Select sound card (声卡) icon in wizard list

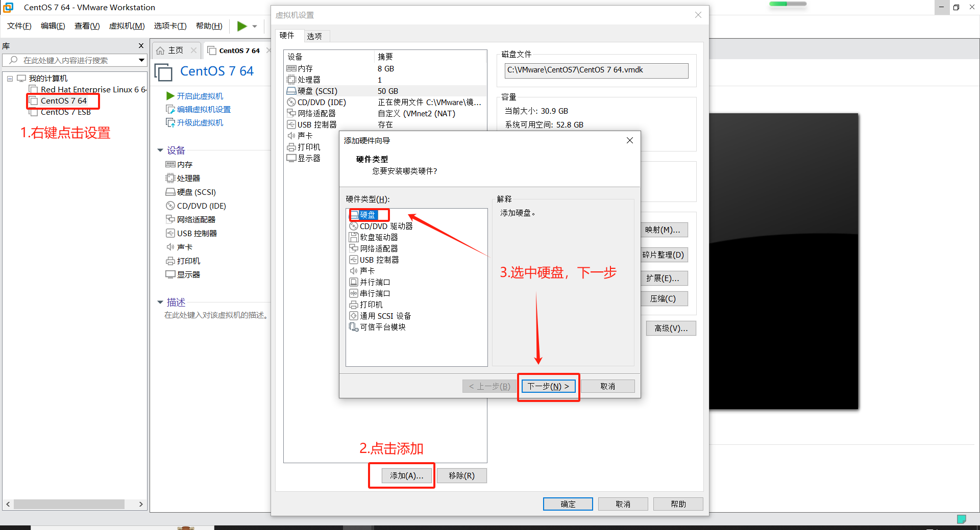tap(354, 271)
